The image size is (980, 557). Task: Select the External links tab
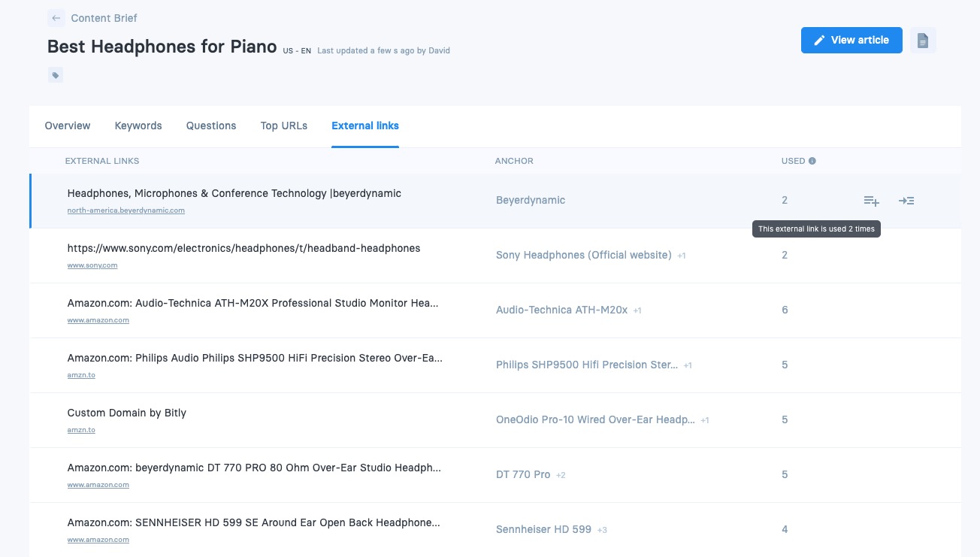pos(365,126)
